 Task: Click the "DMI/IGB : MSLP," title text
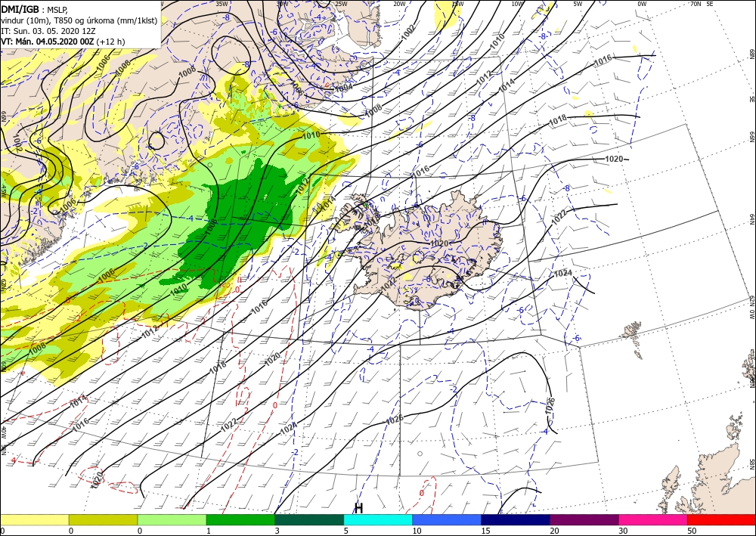point(34,9)
